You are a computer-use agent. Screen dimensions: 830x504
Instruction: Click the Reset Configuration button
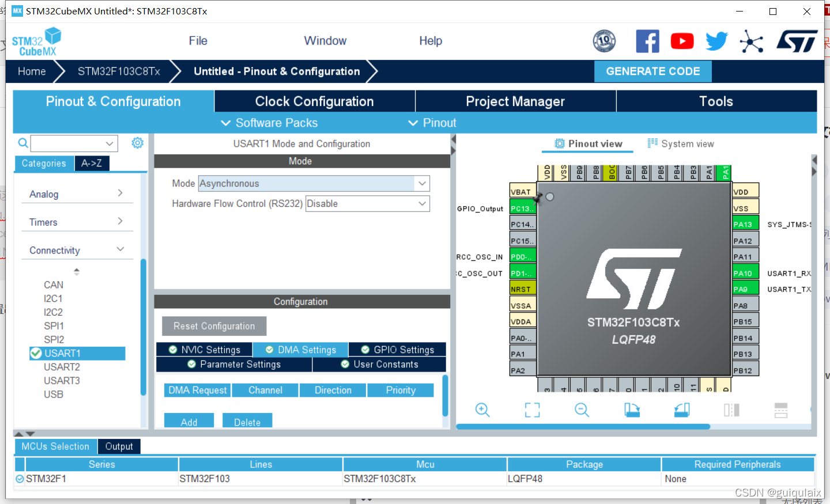pyautogui.click(x=214, y=326)
